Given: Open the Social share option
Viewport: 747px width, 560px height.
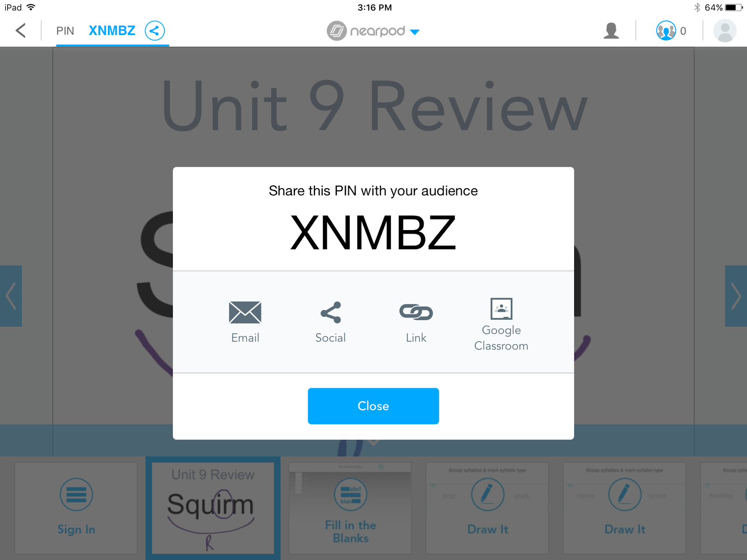Looking at the screenshot, I should click(x=331, y=312).
